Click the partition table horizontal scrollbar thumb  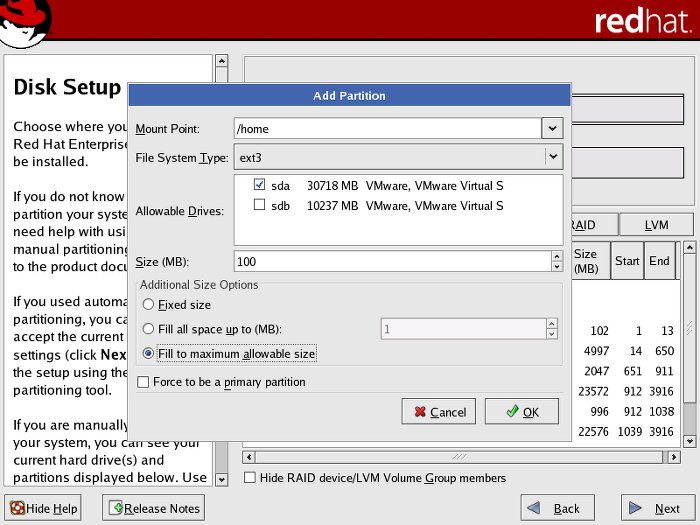point(459,457)
